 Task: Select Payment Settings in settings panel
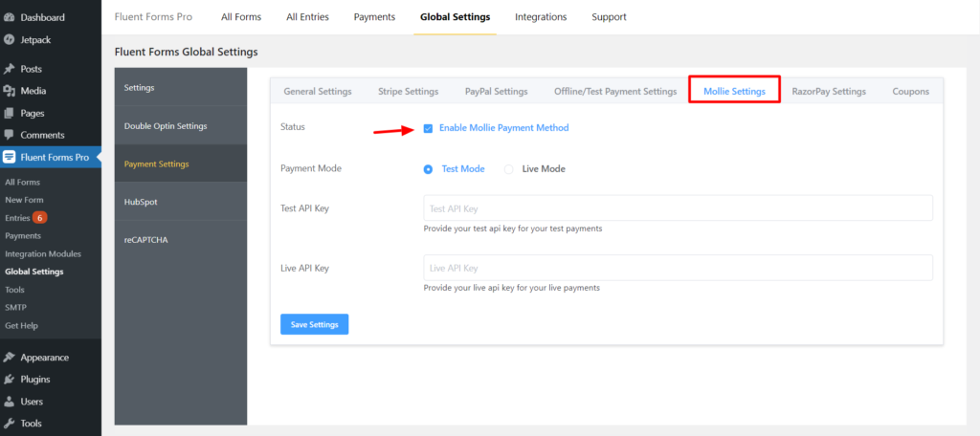(x=181, y=163)
